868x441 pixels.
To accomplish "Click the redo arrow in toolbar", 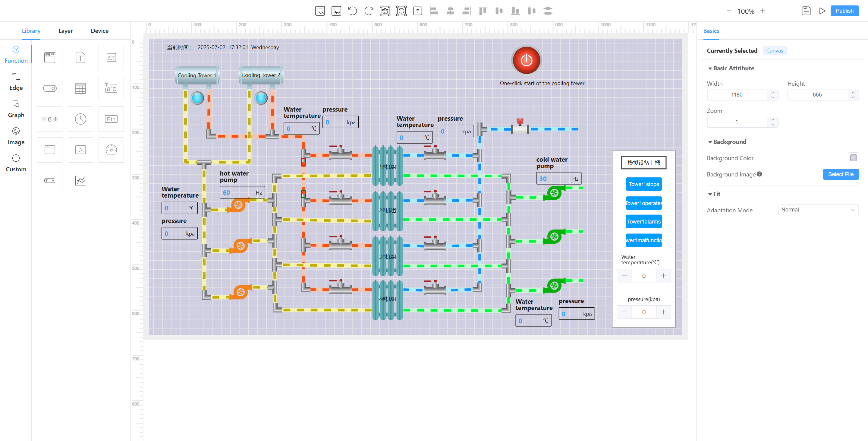I will (x=369, y=11).
